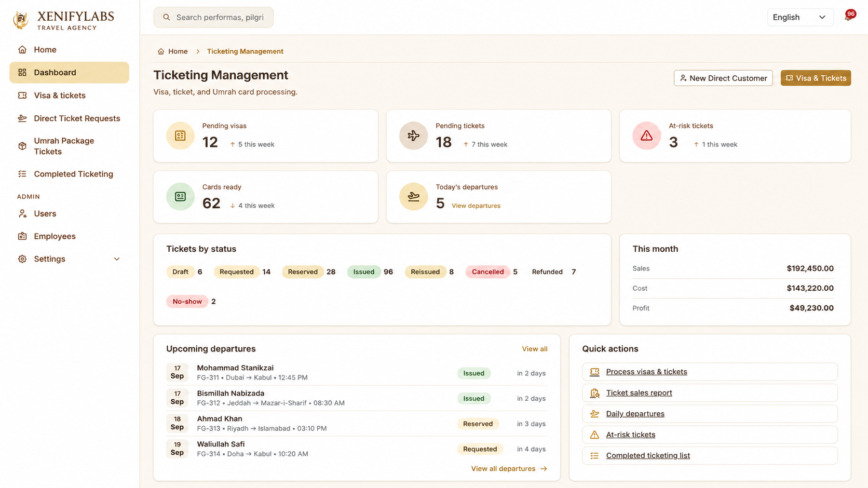Open notifications bell with 96 badge
The width and height of the screenshot is (868, 488).
[849, 16]
